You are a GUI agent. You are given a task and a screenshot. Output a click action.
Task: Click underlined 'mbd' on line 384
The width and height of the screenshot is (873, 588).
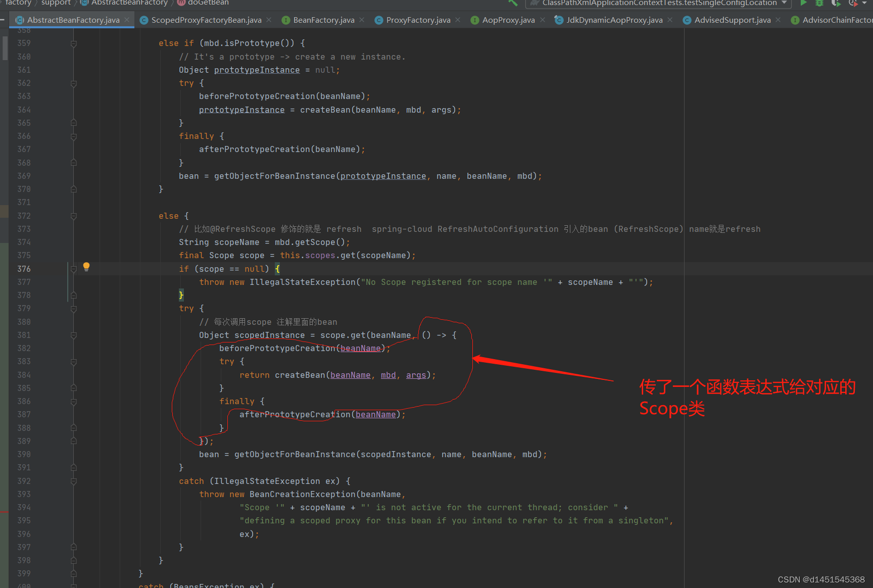(x=388, y=375)
